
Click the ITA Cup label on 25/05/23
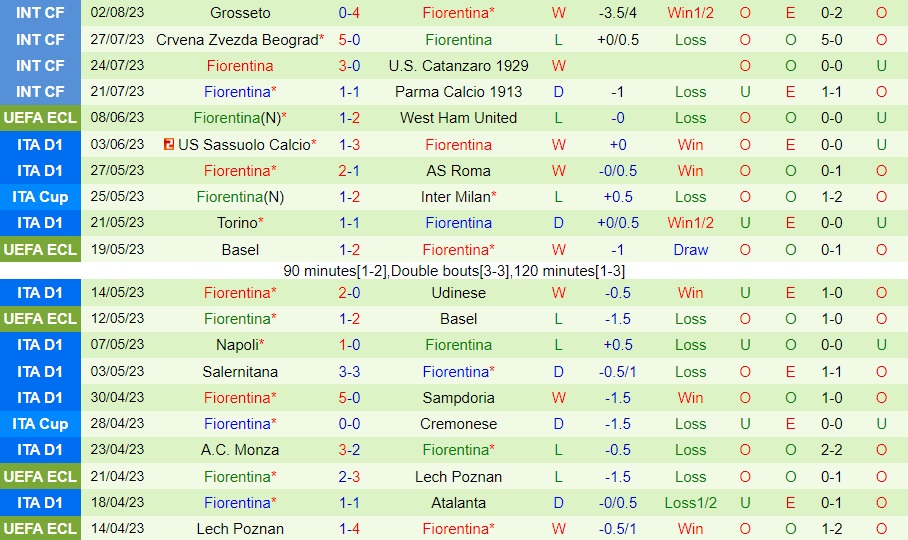point(40,197)
